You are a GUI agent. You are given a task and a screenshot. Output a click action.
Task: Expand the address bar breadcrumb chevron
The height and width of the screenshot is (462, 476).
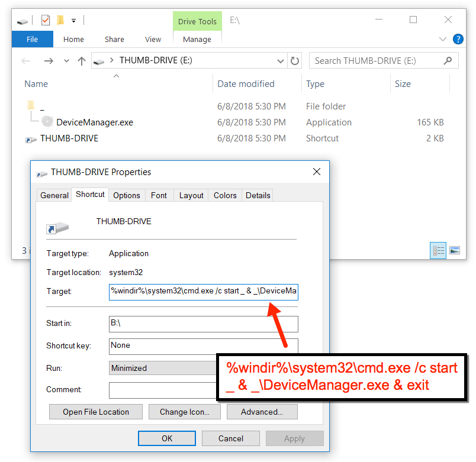(x=112, y=60)
